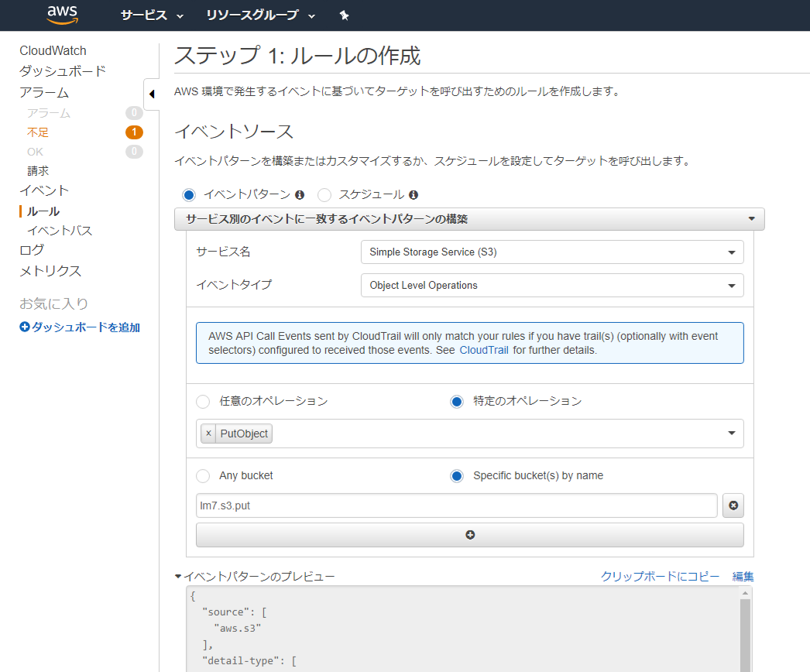The height and width of the screenshot is (672, 810).
Task: Select the スケジュール radio button
Action: tap(324, 195)
